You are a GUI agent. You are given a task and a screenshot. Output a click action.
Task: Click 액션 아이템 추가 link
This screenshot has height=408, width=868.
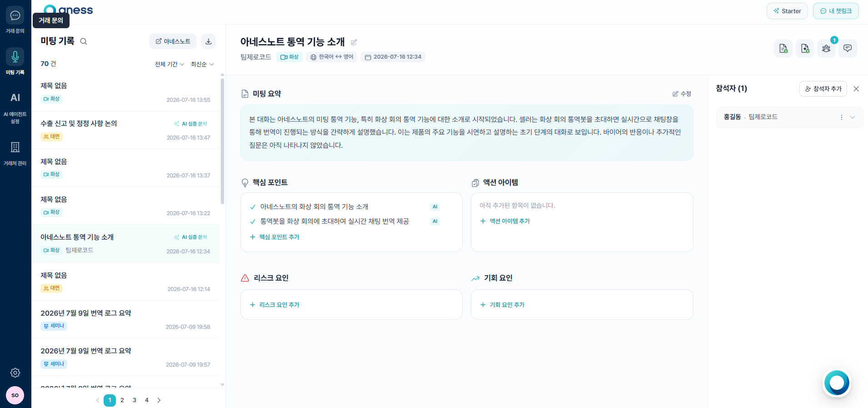505,221
